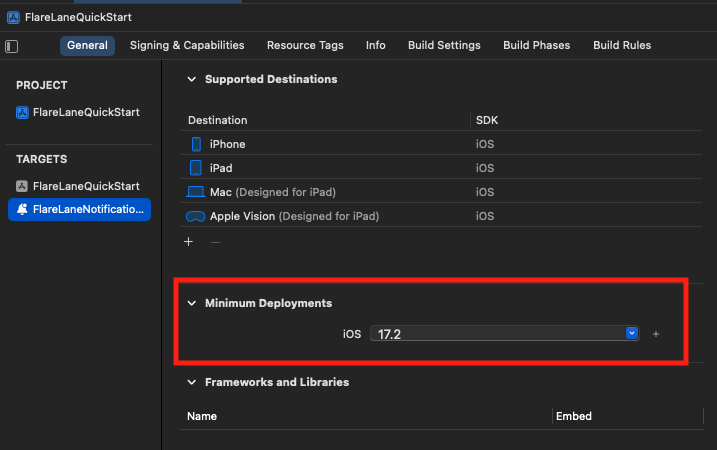
Task: Collapse the Minimum Deployments section
Action: pyautogui.click(x=191, y=303)
